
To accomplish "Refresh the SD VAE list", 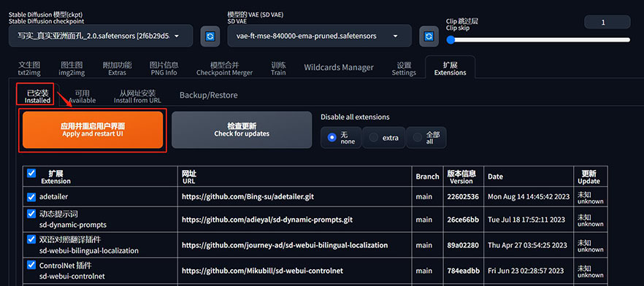I will click(429, 36).
